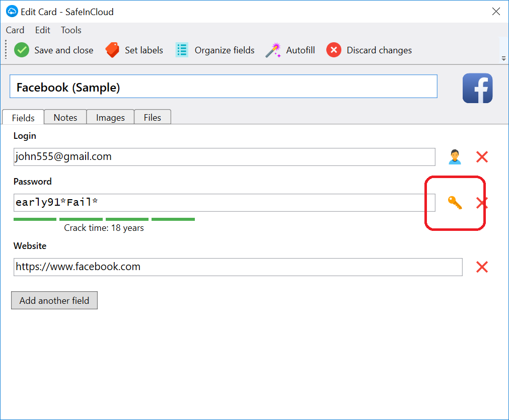Close the Edit Card window
Image resolution: width=509 pixels, height=420 pixels.
coord(496,12)
